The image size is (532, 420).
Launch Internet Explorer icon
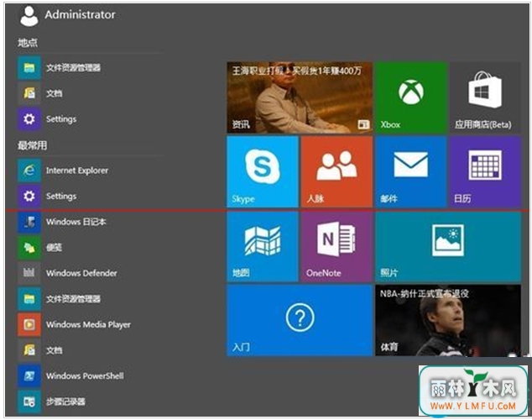(29, 171)
